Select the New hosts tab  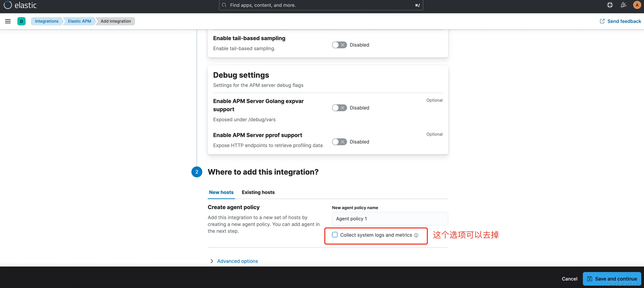(221, 192)
